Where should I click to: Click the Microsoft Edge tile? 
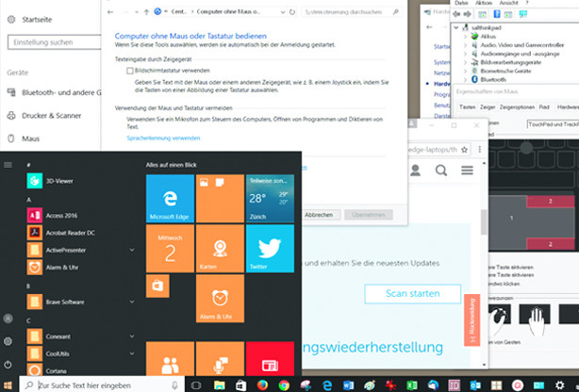coord(170,199)
